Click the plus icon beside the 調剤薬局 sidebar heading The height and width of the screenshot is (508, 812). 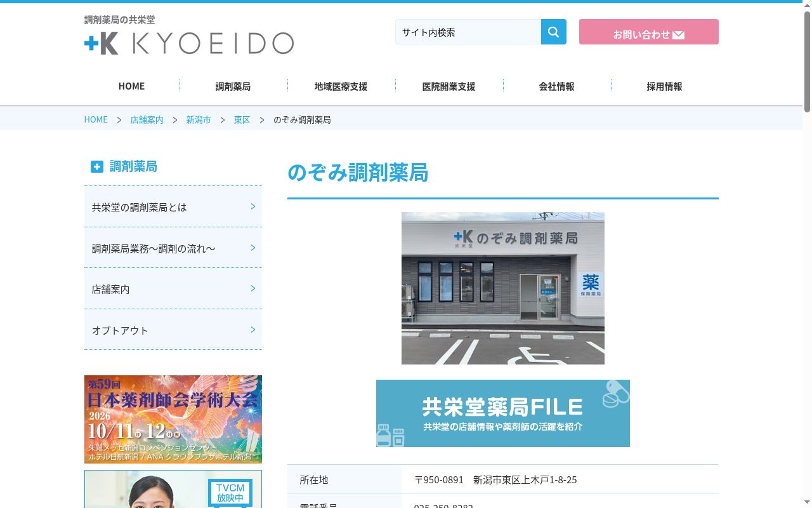97,166
